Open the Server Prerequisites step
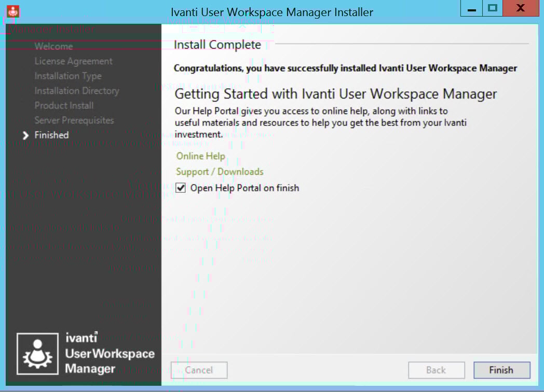Viewport: 544px width, 392px height. (74, 120)
